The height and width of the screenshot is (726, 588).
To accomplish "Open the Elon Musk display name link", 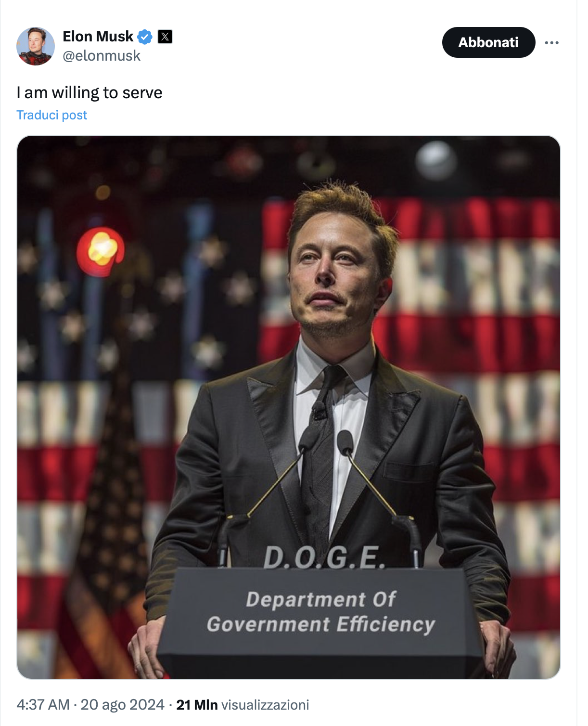I will [98, 37].
